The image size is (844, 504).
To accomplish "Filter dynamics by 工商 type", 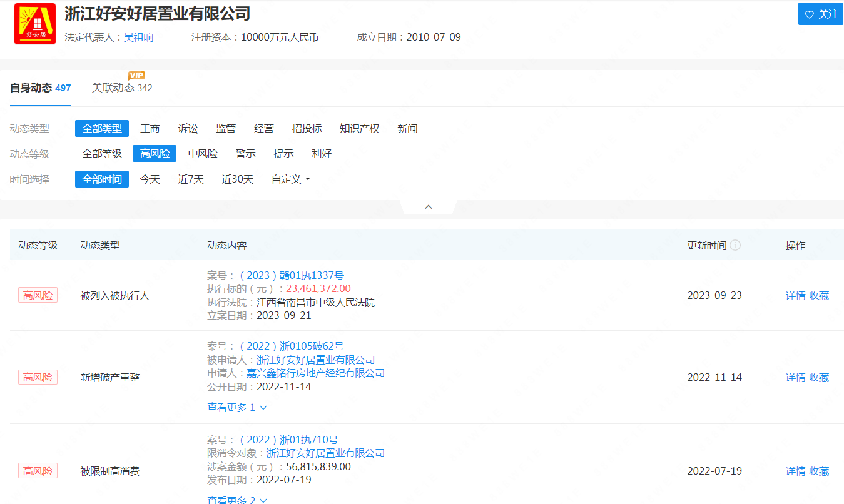I will click(150, 128).
